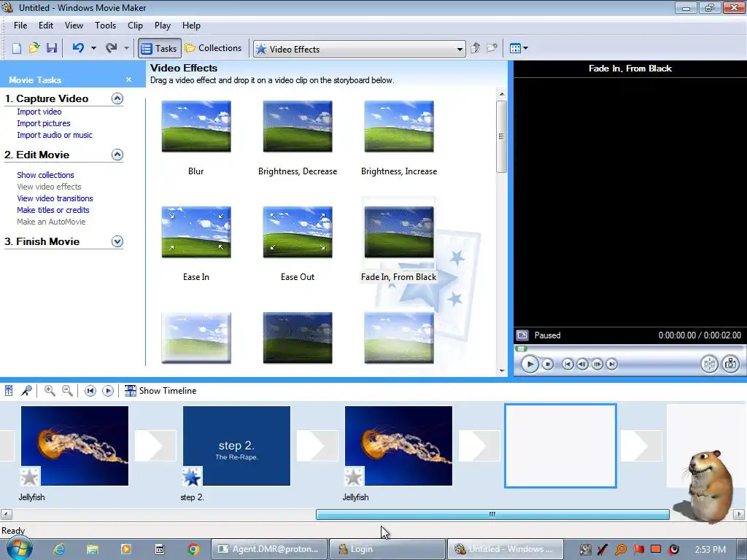Screen dimensions: 747x560
Task: Click Import audio or music link
Action: pos(55,135)
